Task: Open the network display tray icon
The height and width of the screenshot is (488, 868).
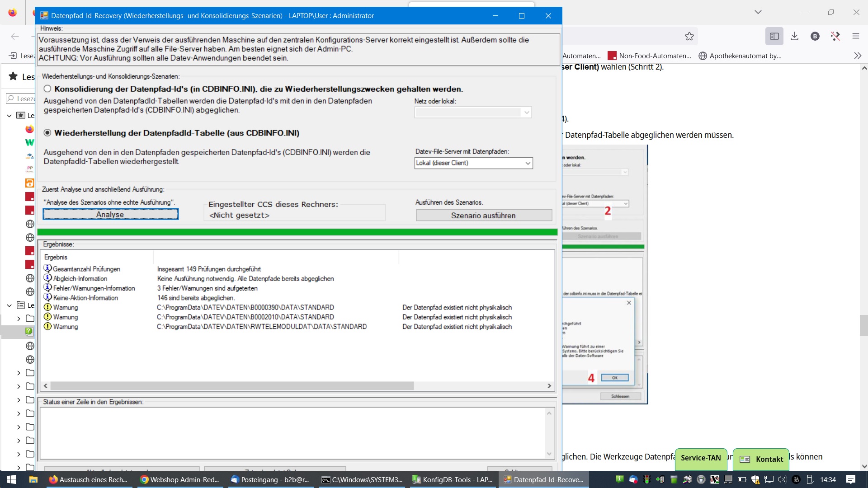Action: [x=769, y=479]
